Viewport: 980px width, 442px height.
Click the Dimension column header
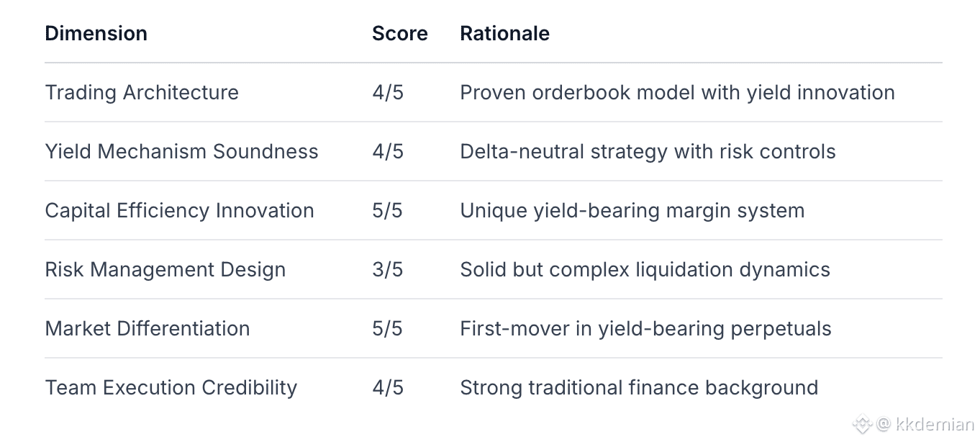(x=96, y=33)
